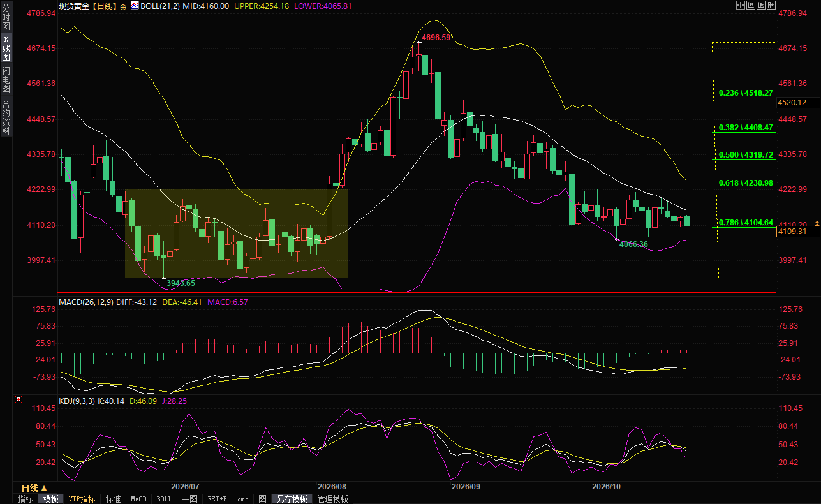Click the BOLL indicator chart icon
This screenshot has height=504, width=821.
pyautogui.click(x=135, y=5)
